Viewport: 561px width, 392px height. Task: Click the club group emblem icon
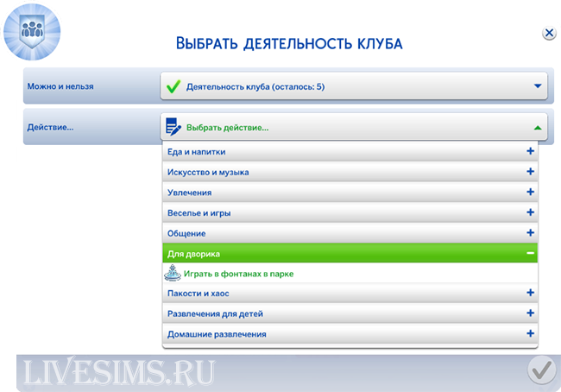32,32
